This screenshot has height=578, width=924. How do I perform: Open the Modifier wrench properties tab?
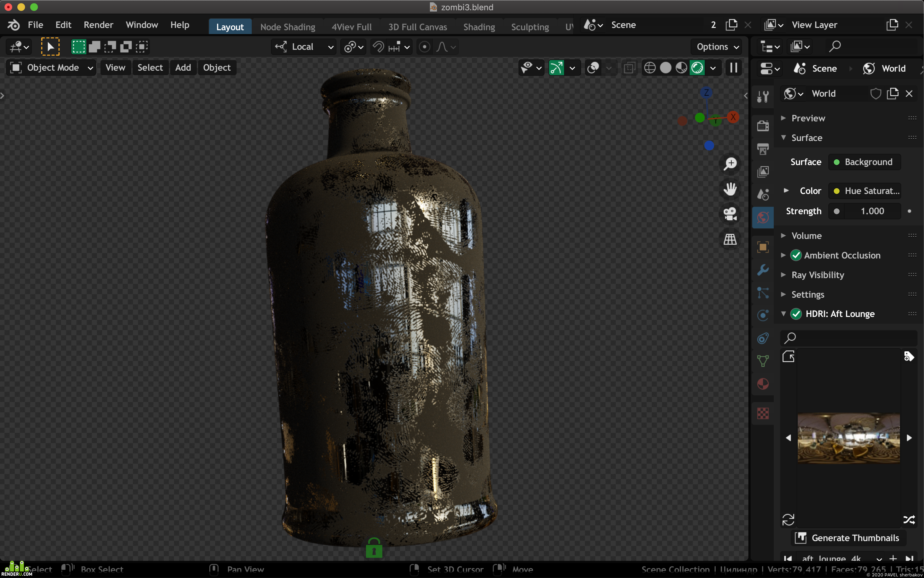(x=763, y=270)
